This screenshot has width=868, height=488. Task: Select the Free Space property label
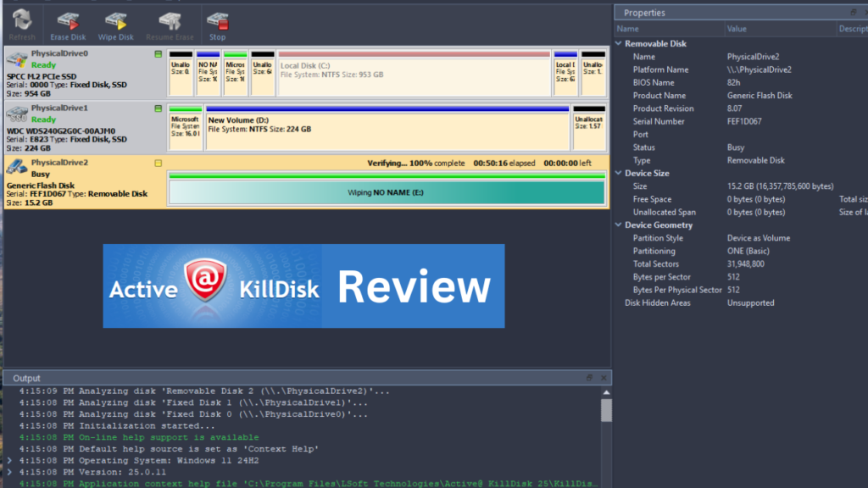pos(652,199)
